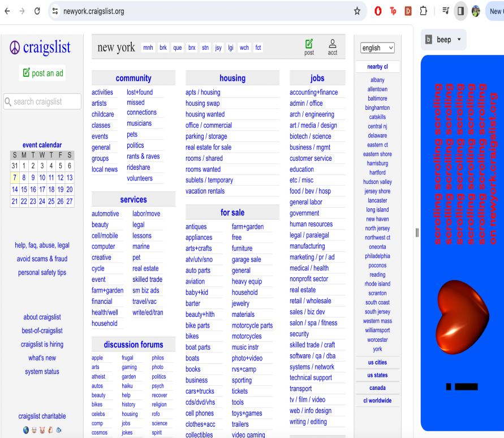This screenshot has width=504, height=438.
Task: Open apts / housing listings
Action: point(203,92)
